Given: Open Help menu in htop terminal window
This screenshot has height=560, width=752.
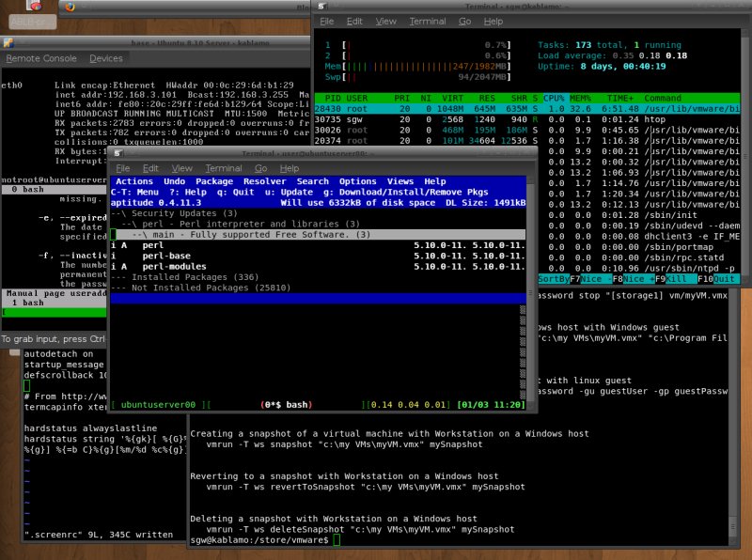Looking at the screenshot, I should pos(493,21).
